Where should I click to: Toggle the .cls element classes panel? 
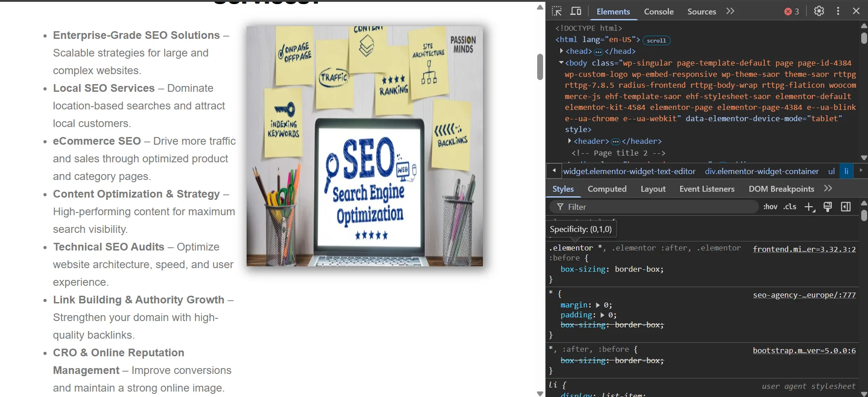tap(790, 207)
